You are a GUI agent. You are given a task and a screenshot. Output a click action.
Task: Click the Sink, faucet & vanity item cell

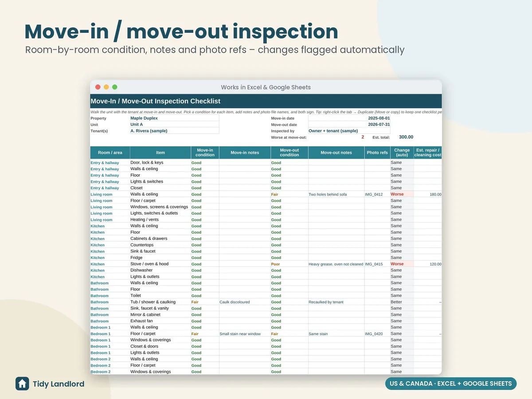pos(160,308)
